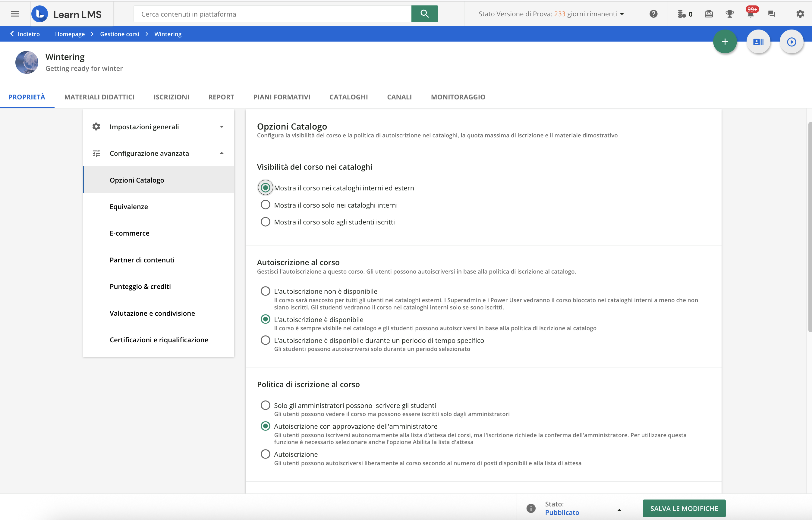Select autoiscrizione durante un periodo di tempo specifico

point(266,340)
